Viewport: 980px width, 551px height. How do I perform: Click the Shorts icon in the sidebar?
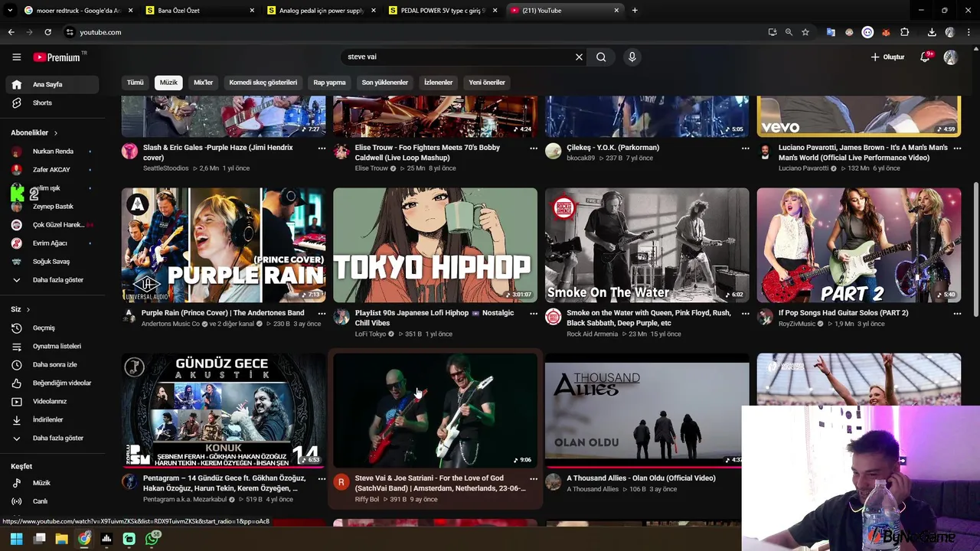[17, 103]
